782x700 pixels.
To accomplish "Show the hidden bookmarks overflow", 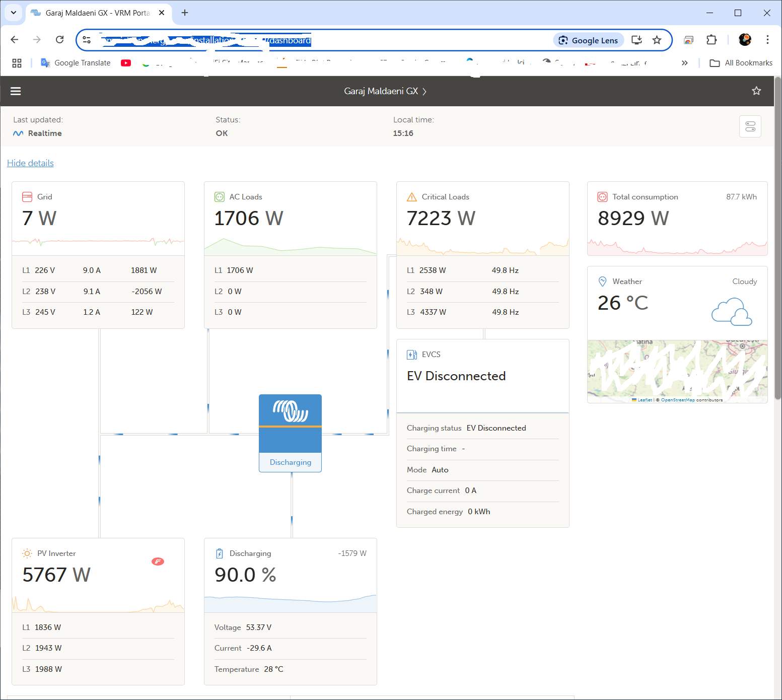I will pos(684,63).
